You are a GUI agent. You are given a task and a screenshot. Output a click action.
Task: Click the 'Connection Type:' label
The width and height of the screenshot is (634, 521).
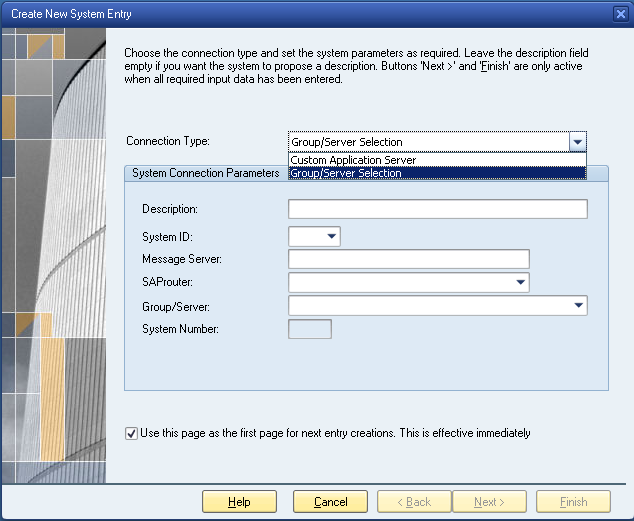[x=168, y=141]
